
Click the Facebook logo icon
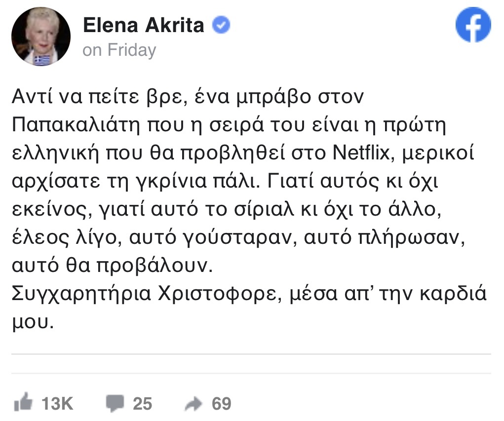pyautogui.click(x=473, y=26)
